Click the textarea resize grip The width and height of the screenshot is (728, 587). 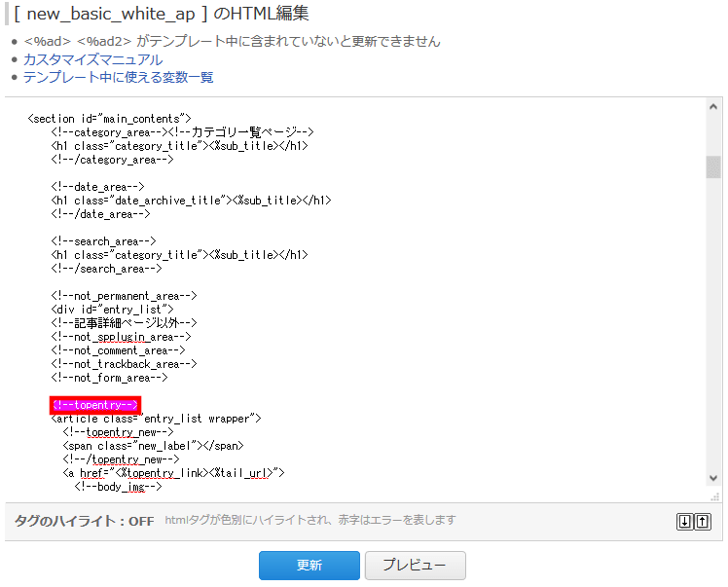click(x=715, y=496)
